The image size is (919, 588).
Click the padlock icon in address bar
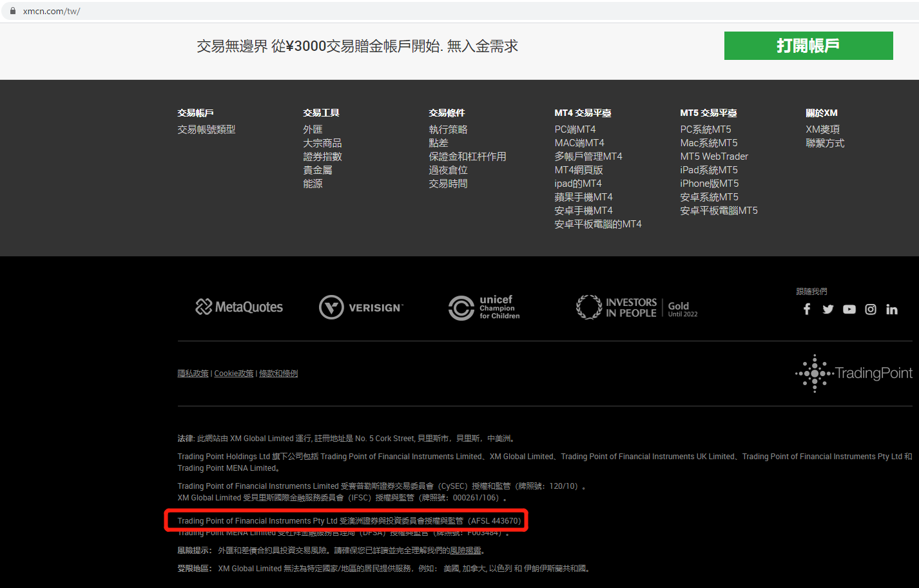tap(12, 11)
